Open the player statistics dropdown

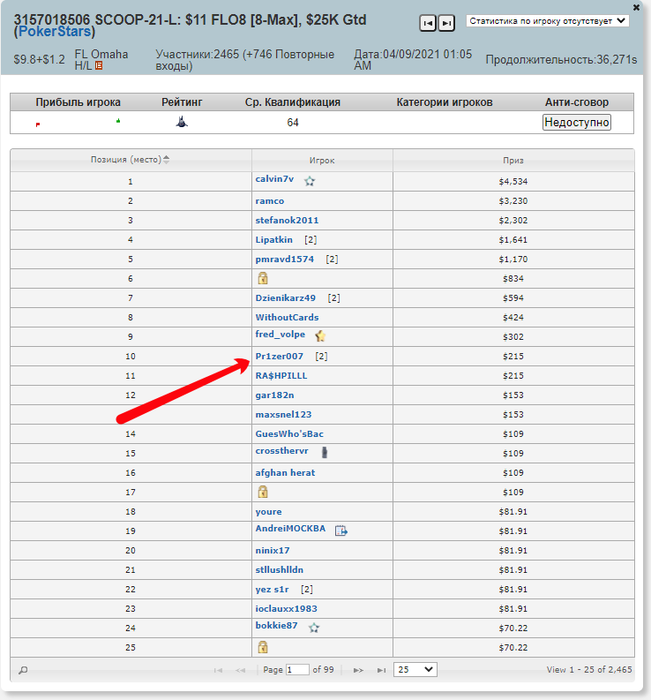click(x=547, y=21)
